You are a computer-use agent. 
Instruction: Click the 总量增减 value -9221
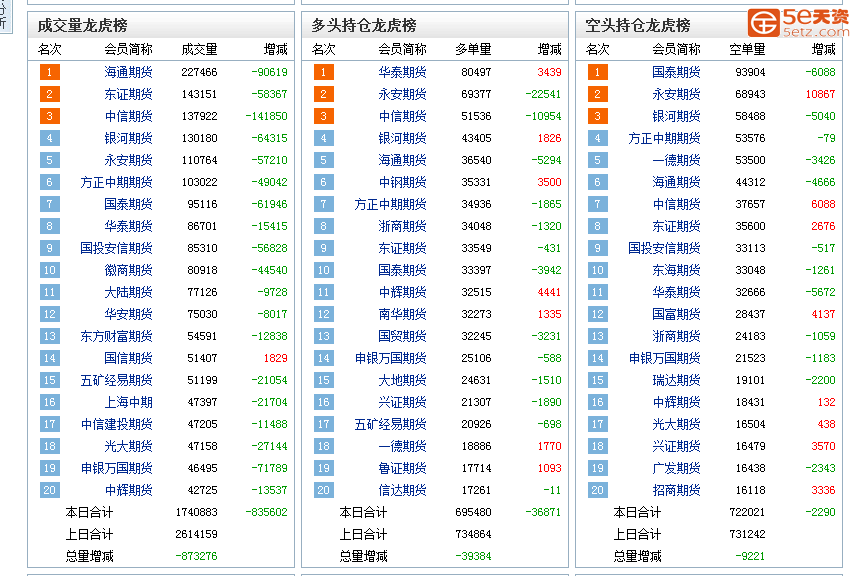[x=750, y=556]
